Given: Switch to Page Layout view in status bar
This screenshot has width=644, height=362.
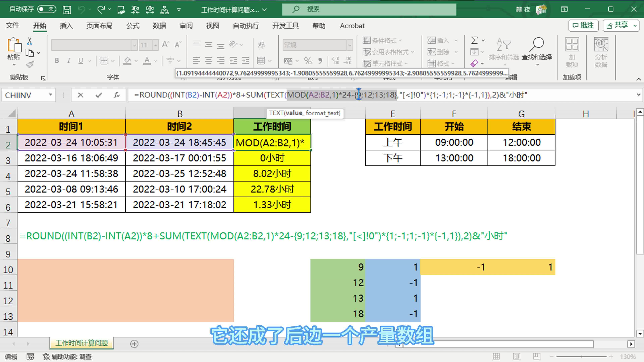Looking at the screenshot, I should tap(517, 356).
